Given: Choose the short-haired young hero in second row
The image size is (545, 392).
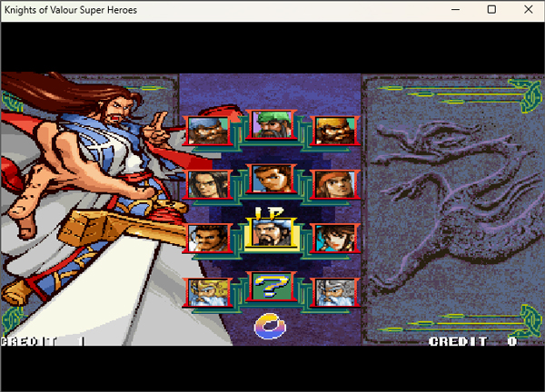Looking at the screenshot, I should point(272,179).
